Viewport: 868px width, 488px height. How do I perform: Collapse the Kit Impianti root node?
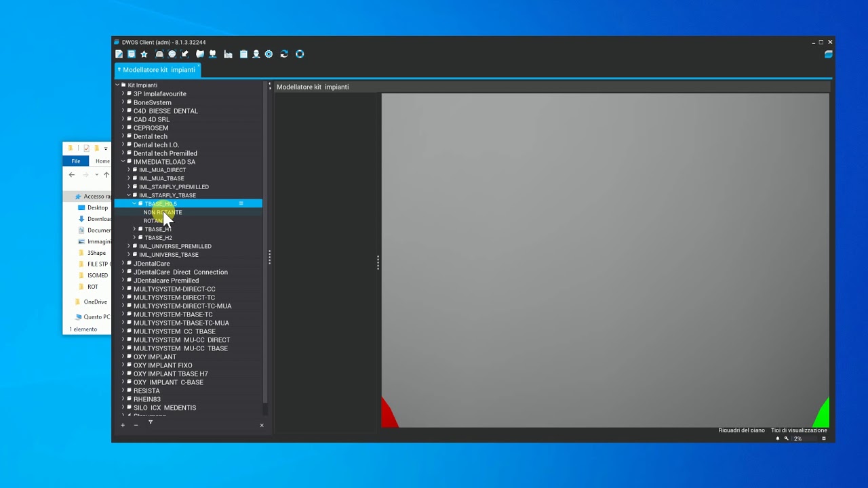(x=117, y=85)
